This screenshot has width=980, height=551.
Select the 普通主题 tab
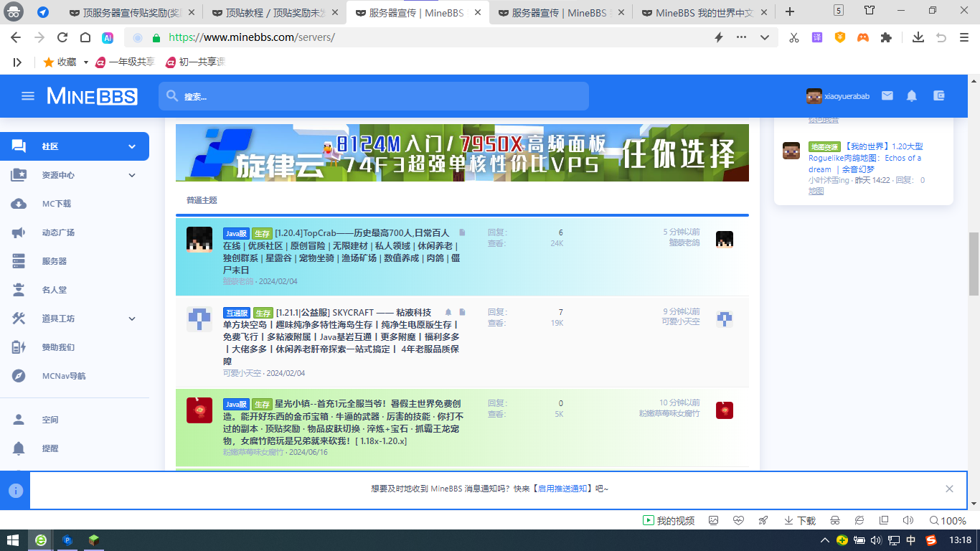pyautogui.click(x=202, y=200)
